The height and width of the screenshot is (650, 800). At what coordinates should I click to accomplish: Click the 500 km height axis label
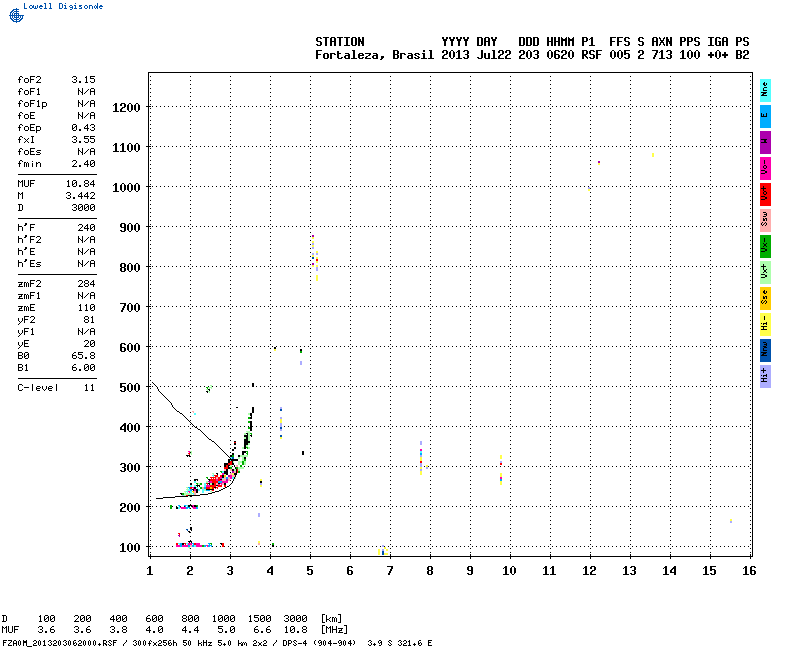pyautogui.click(x=130, y=388)
